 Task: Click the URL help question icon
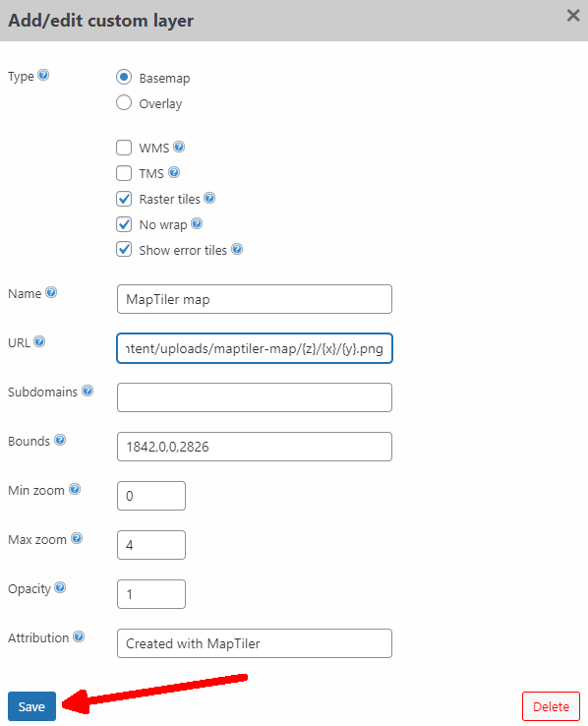pyautogui.click(x=39, y=341)
